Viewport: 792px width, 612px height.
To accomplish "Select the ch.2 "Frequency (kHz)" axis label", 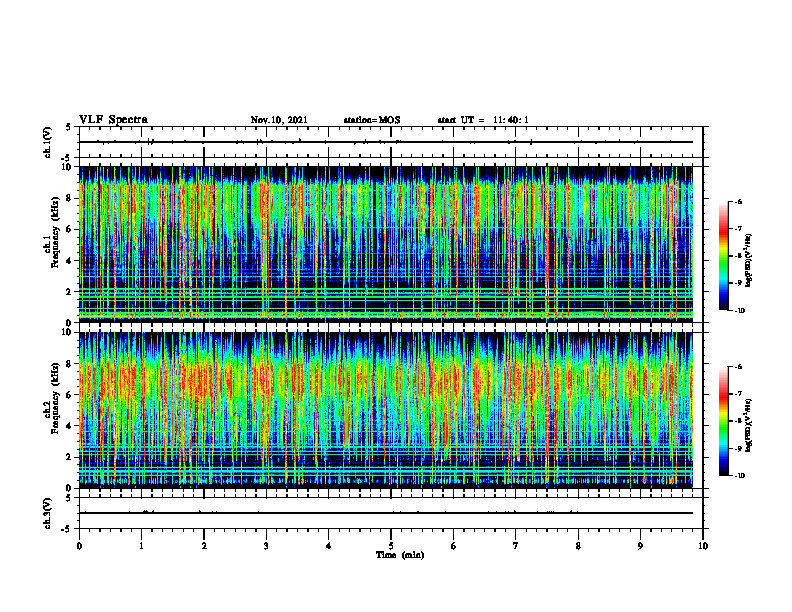I will coord(55,398).
